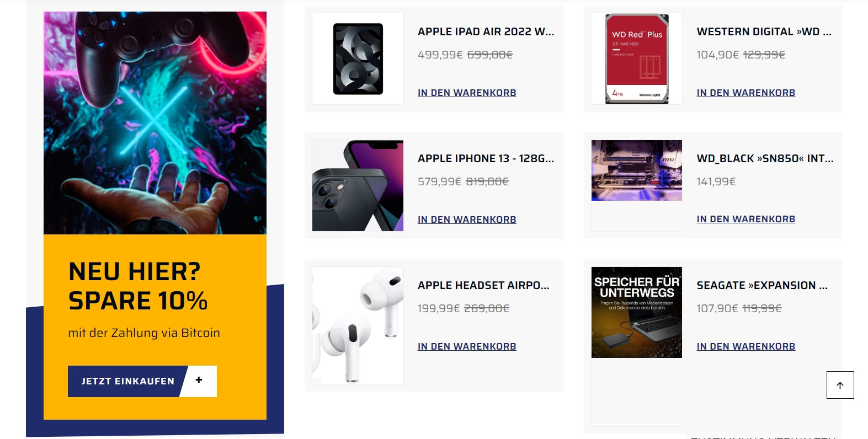Click the scroll-to-top arrow icon

point(840,385)
